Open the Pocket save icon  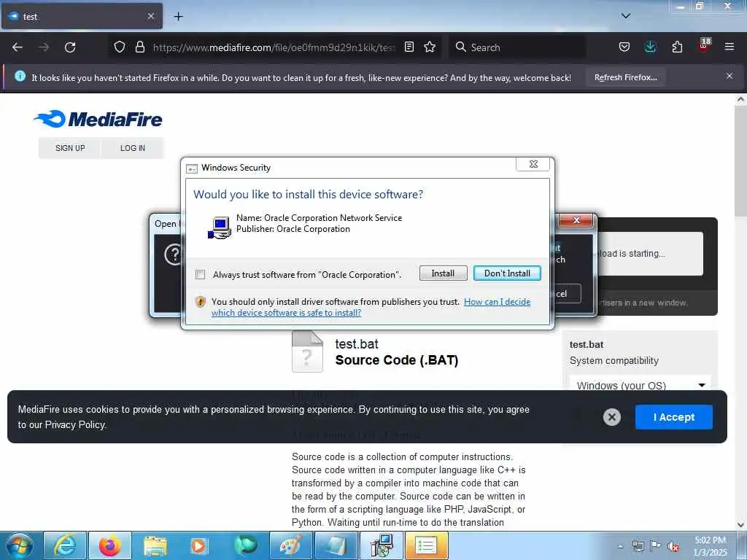click(624, 47)
